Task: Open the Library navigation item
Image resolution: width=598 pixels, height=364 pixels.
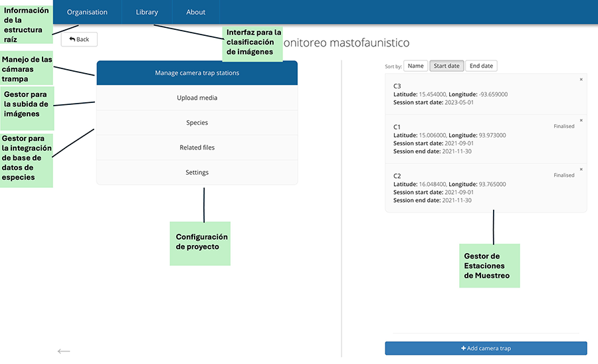Action: tap(147, 12)
